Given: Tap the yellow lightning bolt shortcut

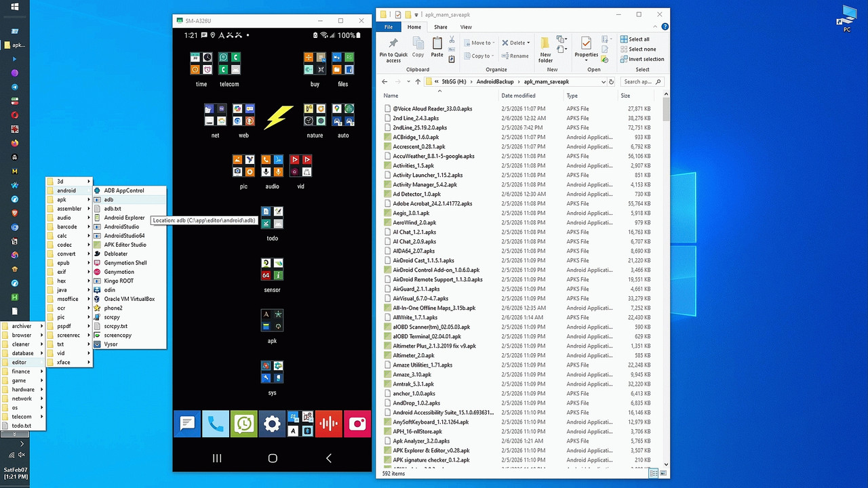Looking at the screenshot, I should pos(278,117).
